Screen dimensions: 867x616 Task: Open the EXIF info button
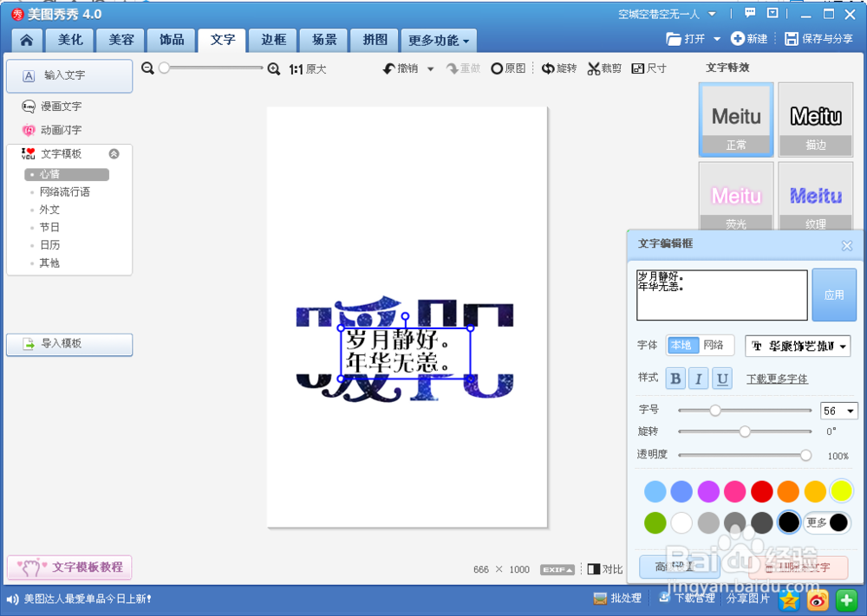[557, 569]
